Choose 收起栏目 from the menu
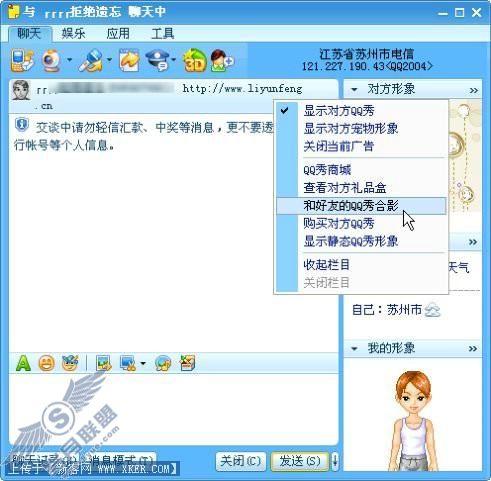 (361, 265)
